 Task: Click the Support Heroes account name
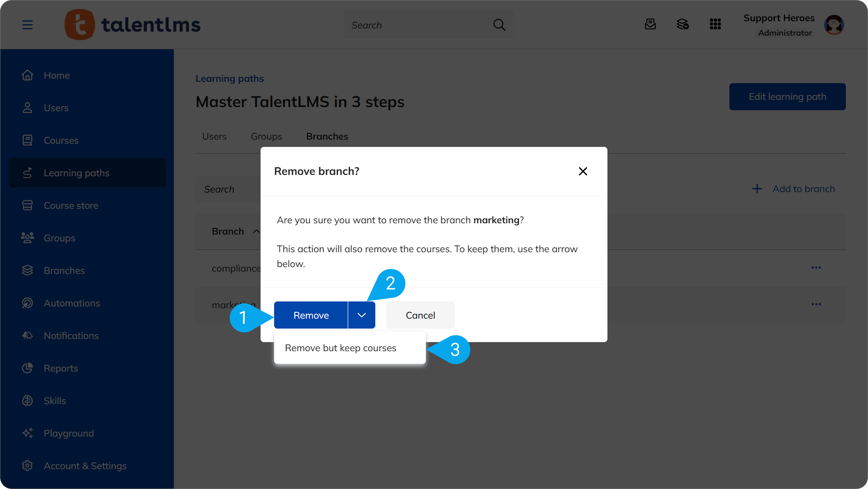pyautogui.click(x=779, y=18)
